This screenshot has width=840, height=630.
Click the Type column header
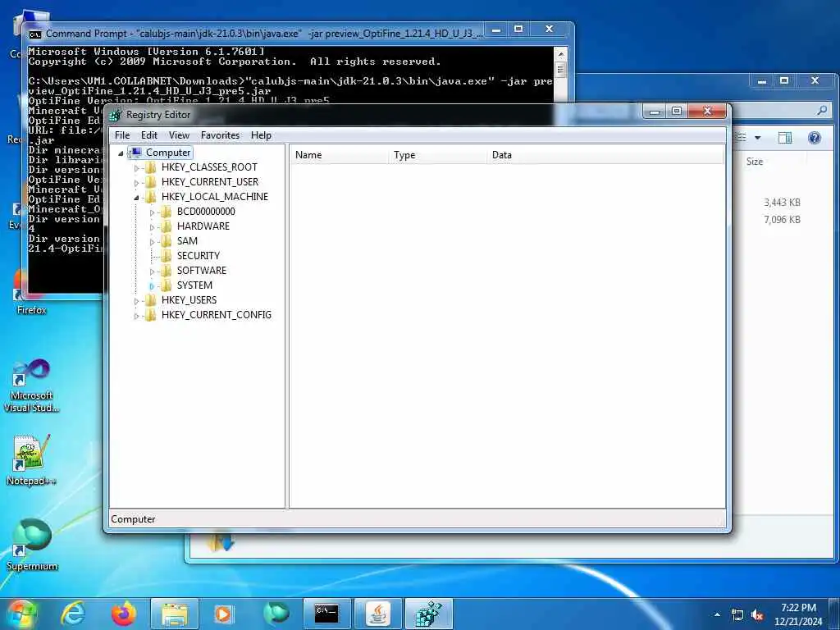tap(438, 155)
